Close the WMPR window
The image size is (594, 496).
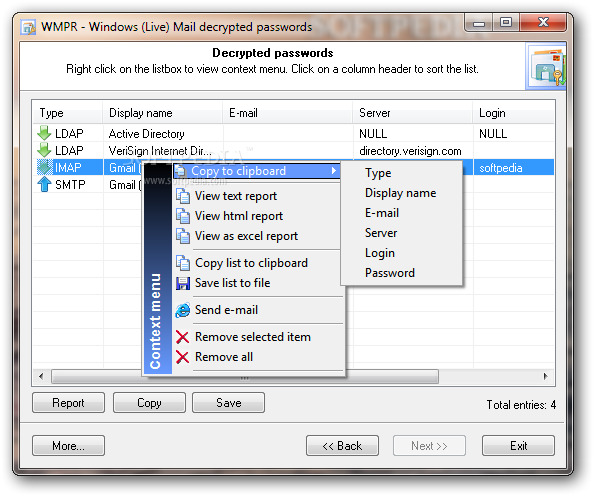pos(543,22)
